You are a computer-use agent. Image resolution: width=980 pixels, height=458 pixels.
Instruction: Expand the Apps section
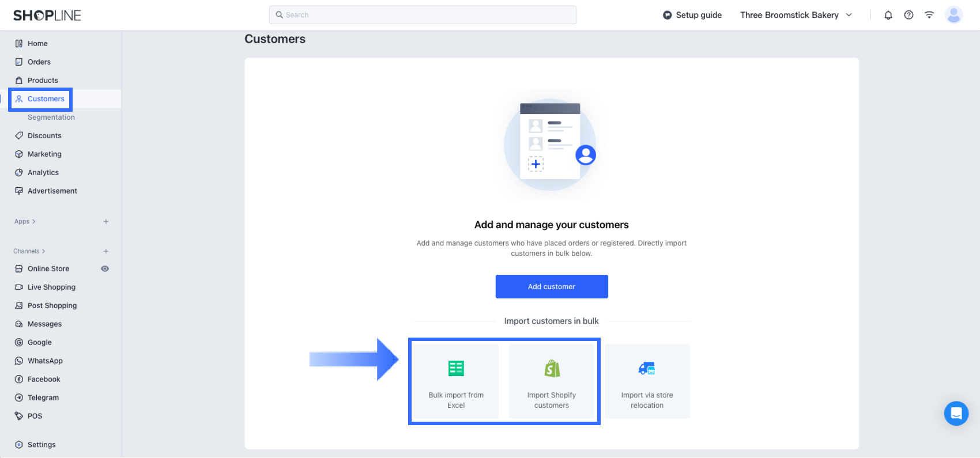click(x=25, y=221)
